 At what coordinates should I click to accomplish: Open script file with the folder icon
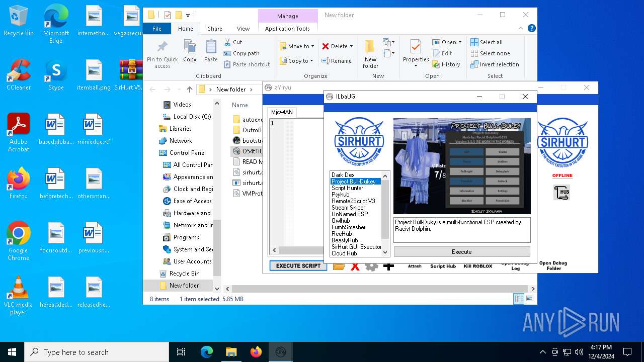point(339,266)
